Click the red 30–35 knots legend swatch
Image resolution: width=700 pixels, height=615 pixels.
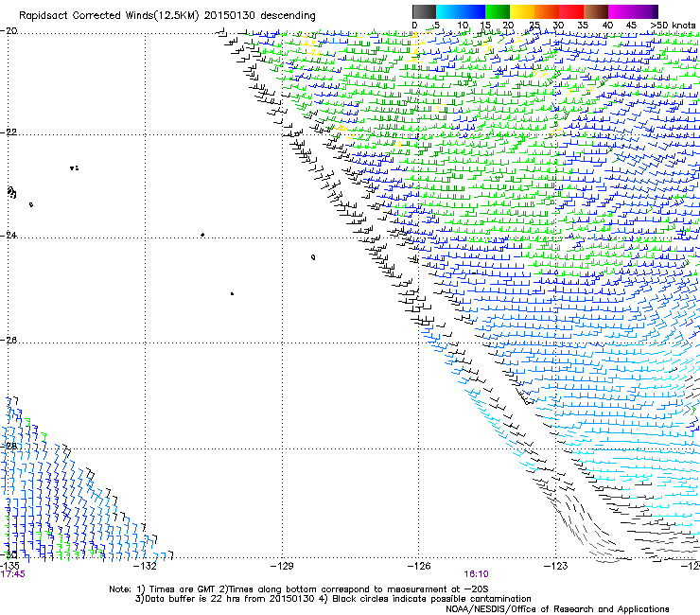tap(571, 11)
